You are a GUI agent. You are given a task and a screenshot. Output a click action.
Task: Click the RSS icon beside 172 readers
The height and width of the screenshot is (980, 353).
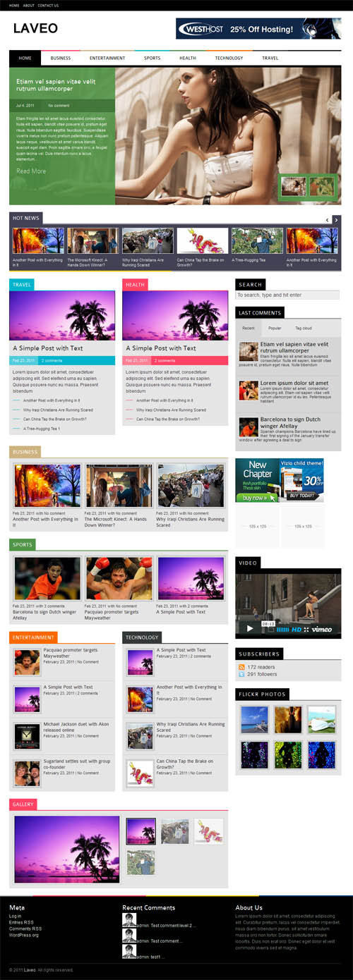tap(241, 667)
